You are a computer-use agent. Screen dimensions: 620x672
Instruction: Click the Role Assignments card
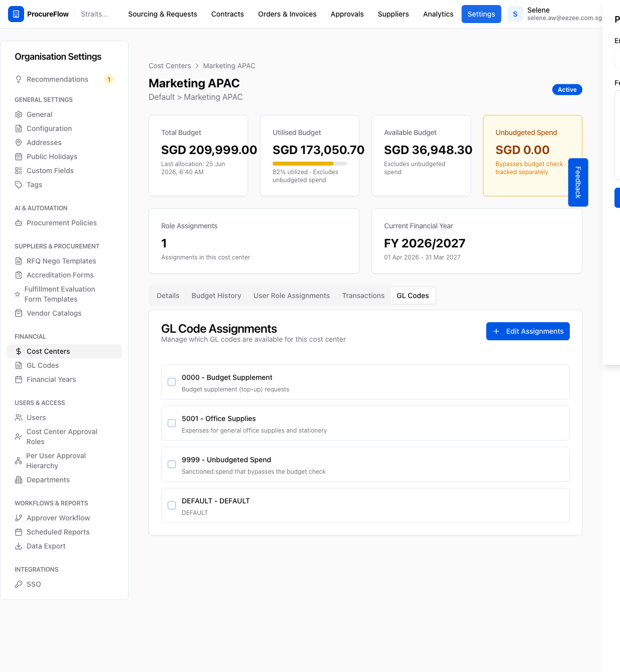coord(254,241)
